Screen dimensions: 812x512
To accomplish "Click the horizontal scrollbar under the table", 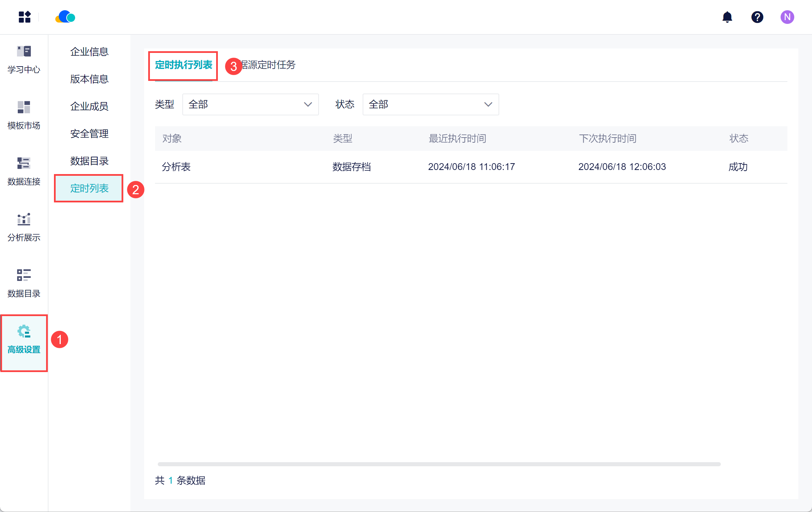I will tap(439, 464).
